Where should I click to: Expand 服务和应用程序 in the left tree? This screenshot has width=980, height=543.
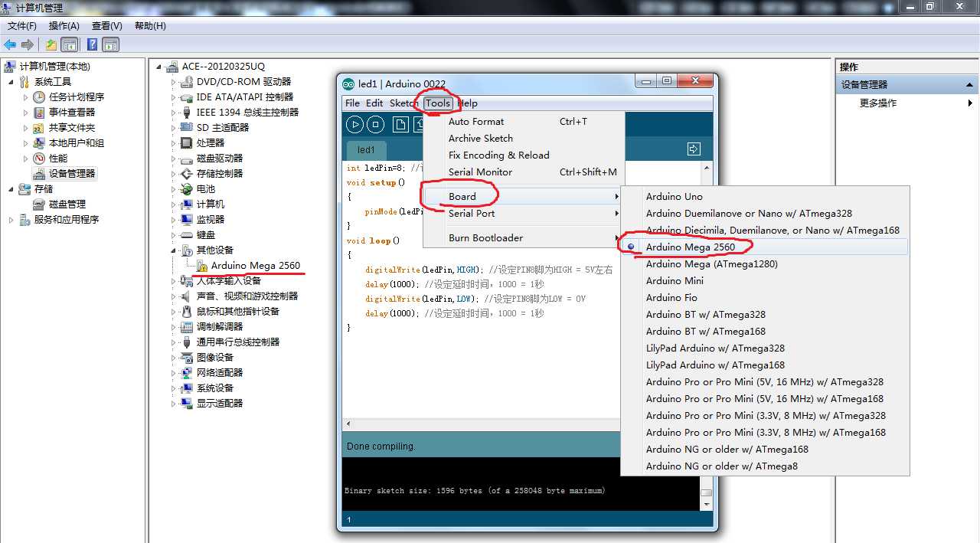pyautogui.click(x=11, y=220)
